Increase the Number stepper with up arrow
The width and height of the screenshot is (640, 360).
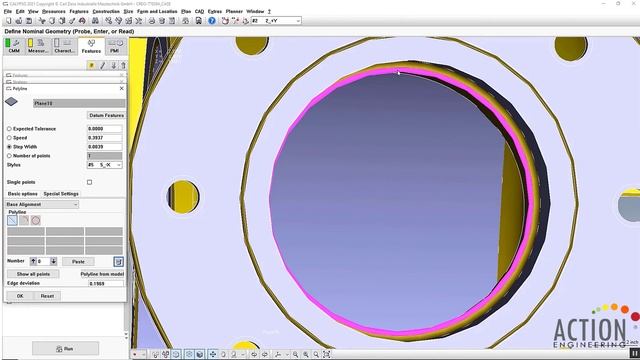[33, 261]
